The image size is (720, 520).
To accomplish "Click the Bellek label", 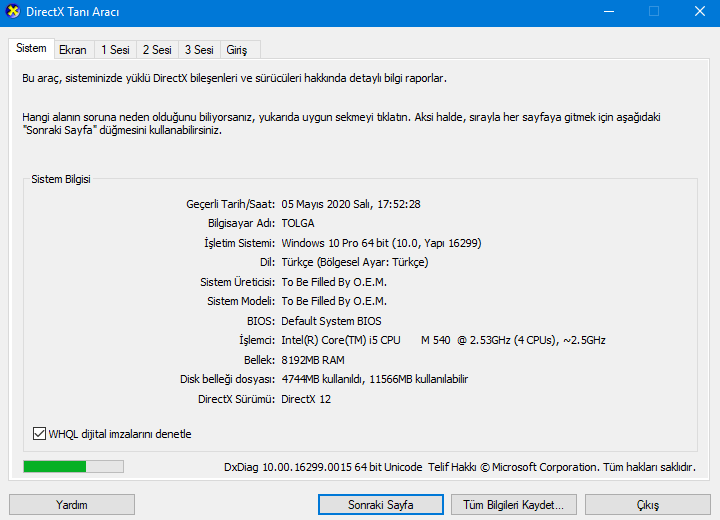I will (x=259, y=360).
